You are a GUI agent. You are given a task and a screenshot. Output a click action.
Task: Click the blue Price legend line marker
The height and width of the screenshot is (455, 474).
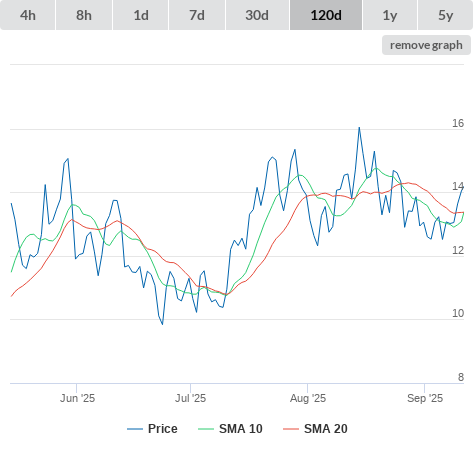135,429
